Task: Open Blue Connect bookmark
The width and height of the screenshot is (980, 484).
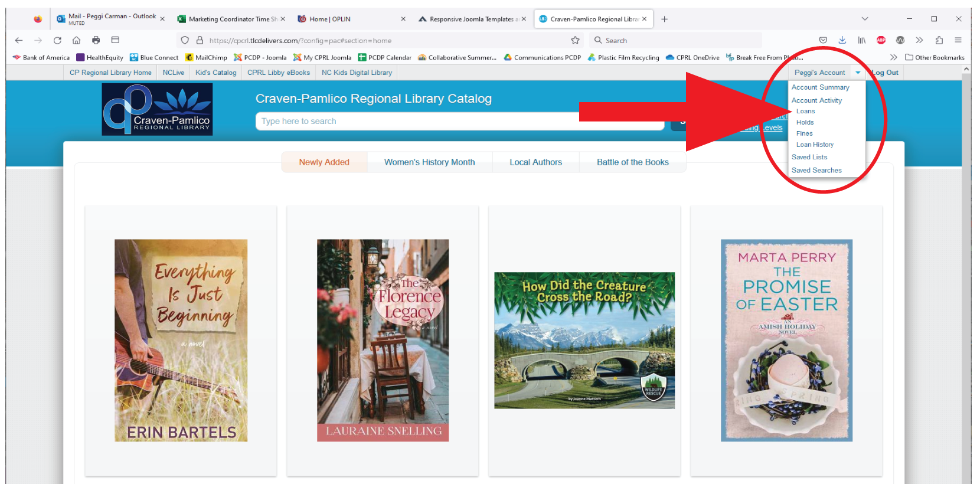Action: [x=154, y=57]
